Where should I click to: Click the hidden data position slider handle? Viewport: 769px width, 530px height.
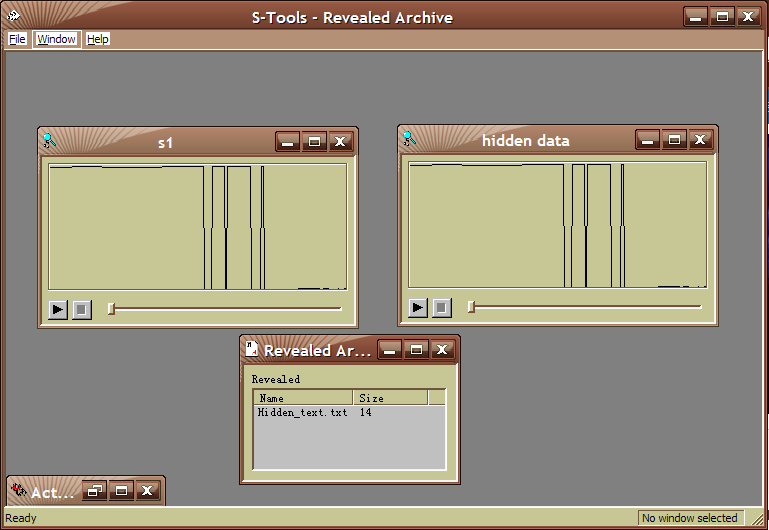click(471, 306)
